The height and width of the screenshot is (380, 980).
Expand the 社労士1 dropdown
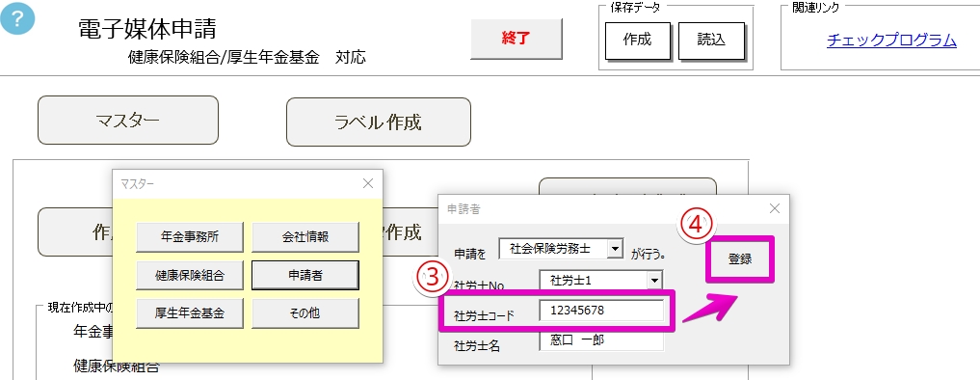point(654,280)
